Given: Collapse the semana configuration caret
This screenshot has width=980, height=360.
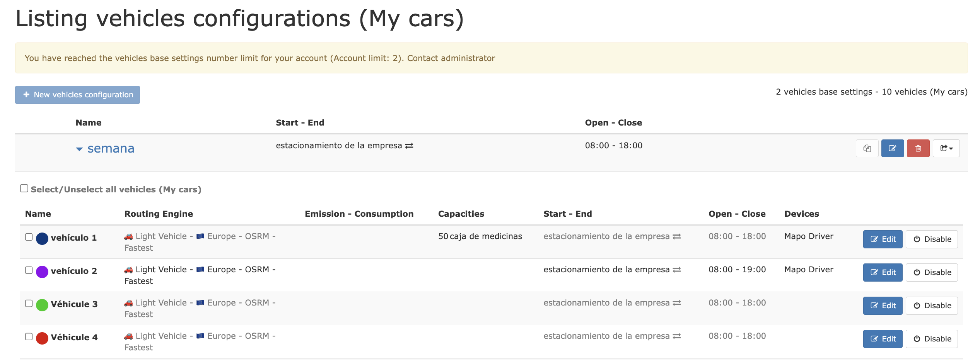Looking at the screenshot, I should [x=79, y=149].
